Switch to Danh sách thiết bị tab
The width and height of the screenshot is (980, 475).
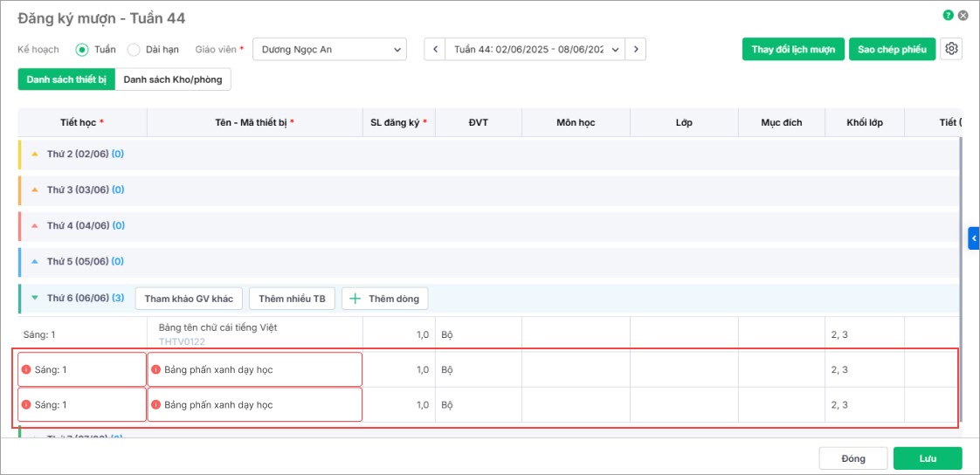tap(66, 79)
